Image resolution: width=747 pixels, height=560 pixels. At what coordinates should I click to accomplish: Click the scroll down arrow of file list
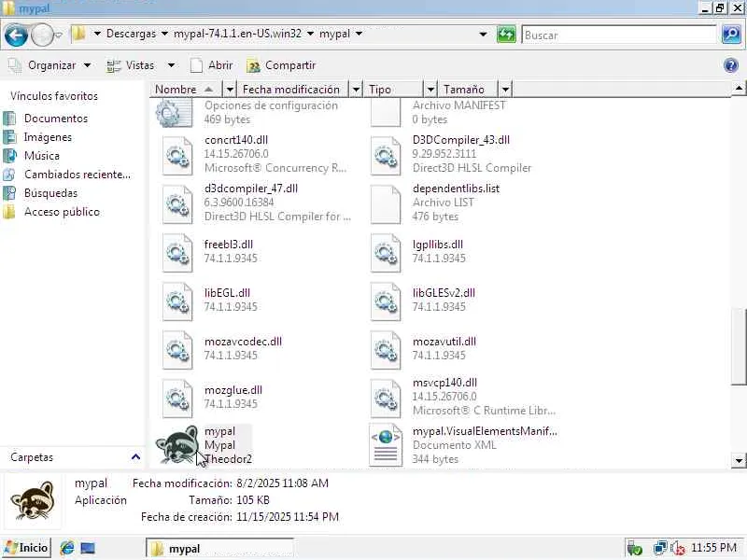point(739,460)
